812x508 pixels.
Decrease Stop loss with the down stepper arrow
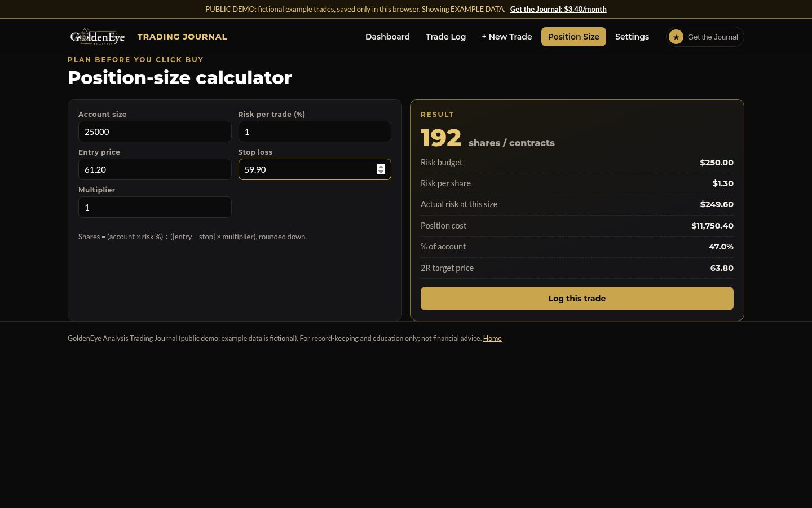click(381, 172)
